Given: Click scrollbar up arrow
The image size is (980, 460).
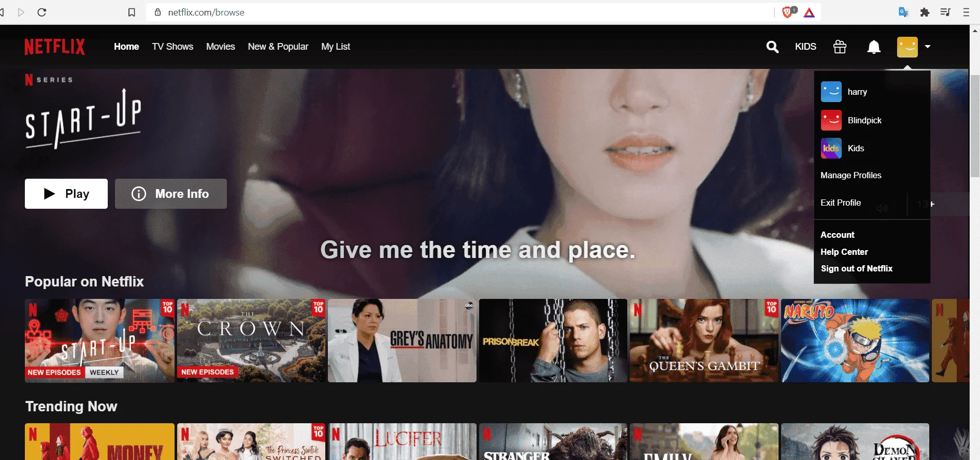Looking at the screenshot, I should pyautogui.click(x=975, y=31).
